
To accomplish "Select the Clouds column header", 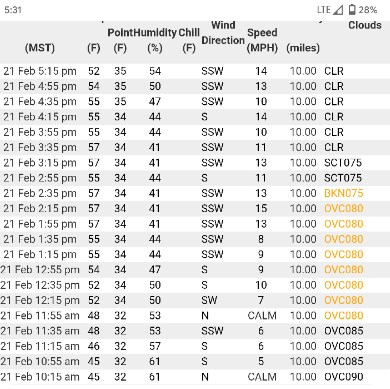I will [x=365, y=25].
